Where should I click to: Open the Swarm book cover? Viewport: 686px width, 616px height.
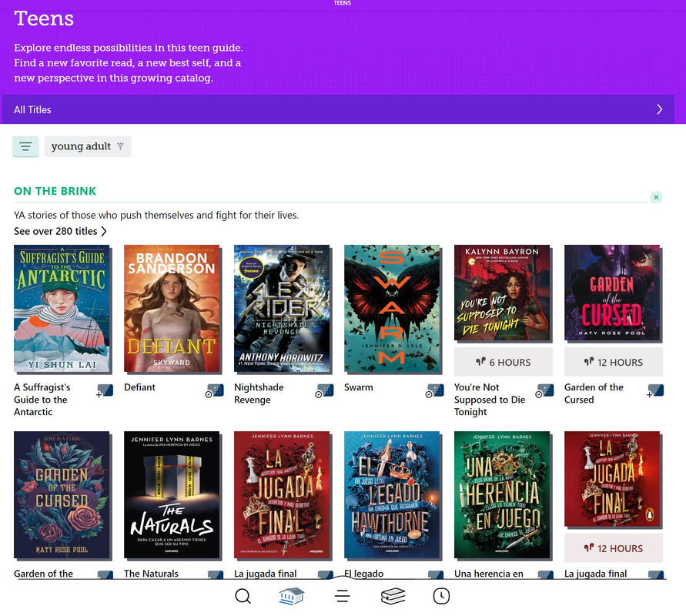[392, 309]
